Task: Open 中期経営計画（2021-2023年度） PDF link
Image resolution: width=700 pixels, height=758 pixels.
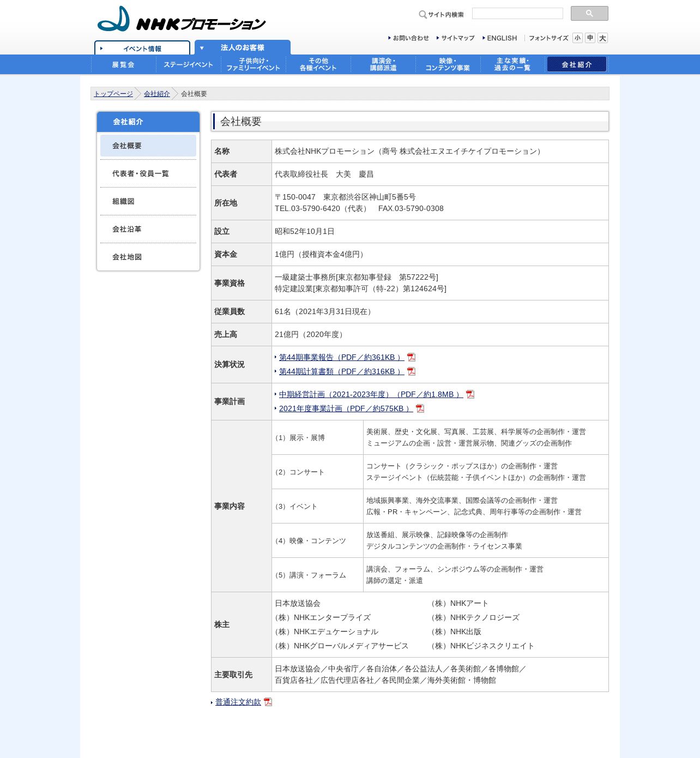Action: [371, 394]
